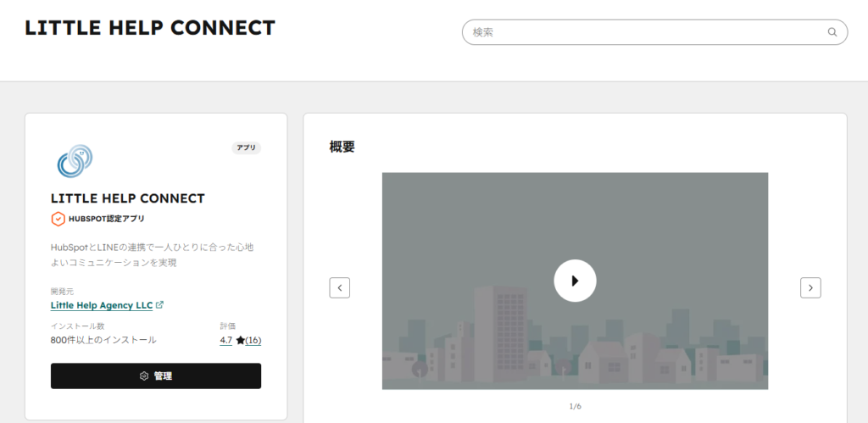Screen dimensions: 868x423
Task: Click the (16) reviews count link
Action: tap(253, 340)
